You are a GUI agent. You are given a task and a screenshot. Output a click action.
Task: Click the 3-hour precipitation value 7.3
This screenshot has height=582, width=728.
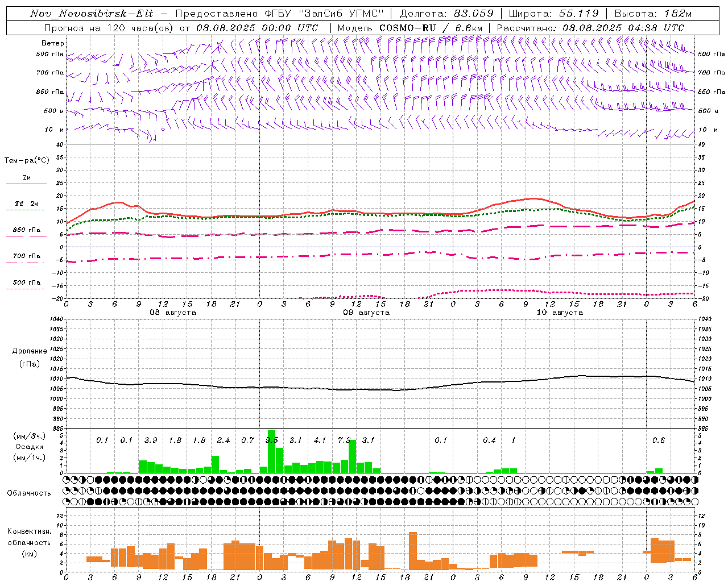[344, 440]
